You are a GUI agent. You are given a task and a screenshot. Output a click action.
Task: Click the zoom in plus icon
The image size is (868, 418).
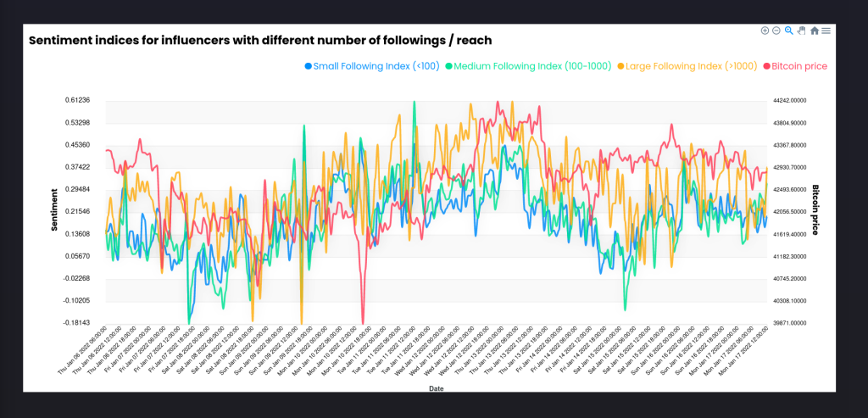coord(765,31)
